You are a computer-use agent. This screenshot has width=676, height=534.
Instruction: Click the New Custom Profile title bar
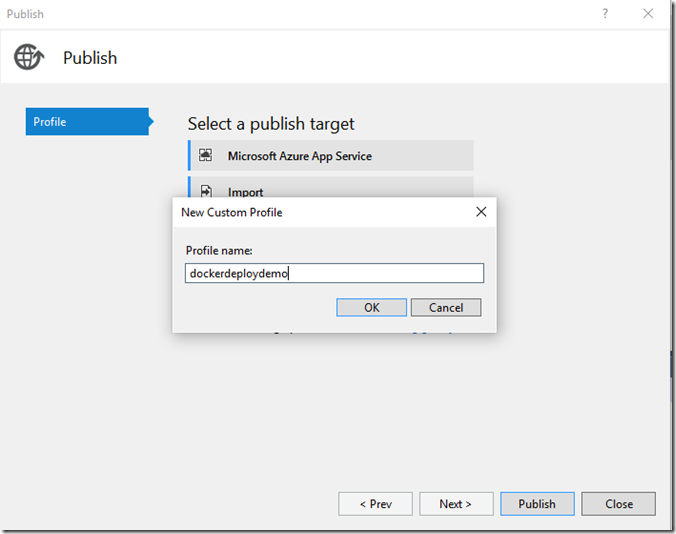tap(300, 212)
